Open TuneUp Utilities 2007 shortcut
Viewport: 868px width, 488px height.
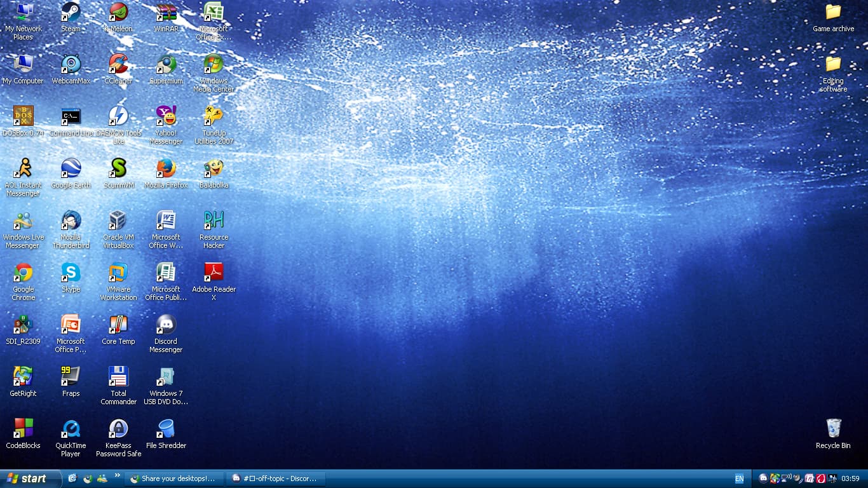[x=214, y=116]
